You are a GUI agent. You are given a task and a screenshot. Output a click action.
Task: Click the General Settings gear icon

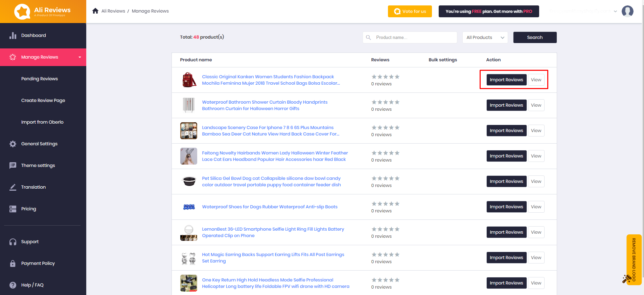pyautogui.click(x=13, y=144)
